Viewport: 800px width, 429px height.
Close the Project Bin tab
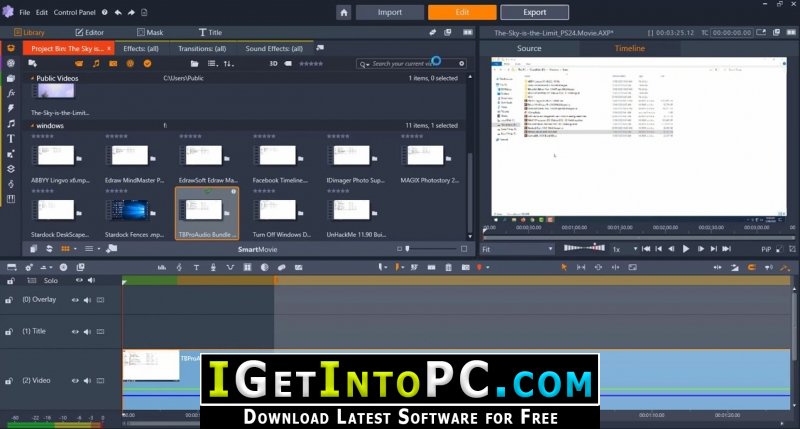click(109, 48)
